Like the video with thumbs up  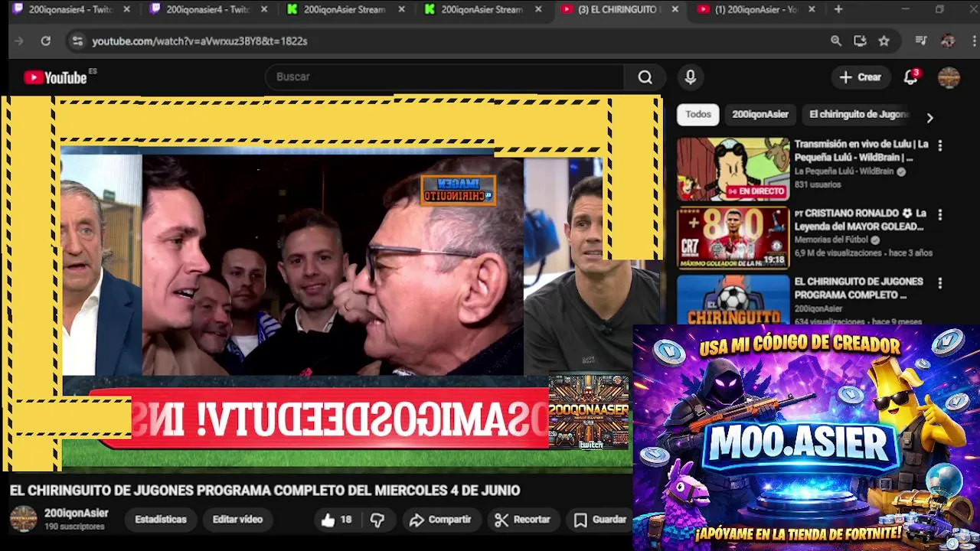[336, 520]
